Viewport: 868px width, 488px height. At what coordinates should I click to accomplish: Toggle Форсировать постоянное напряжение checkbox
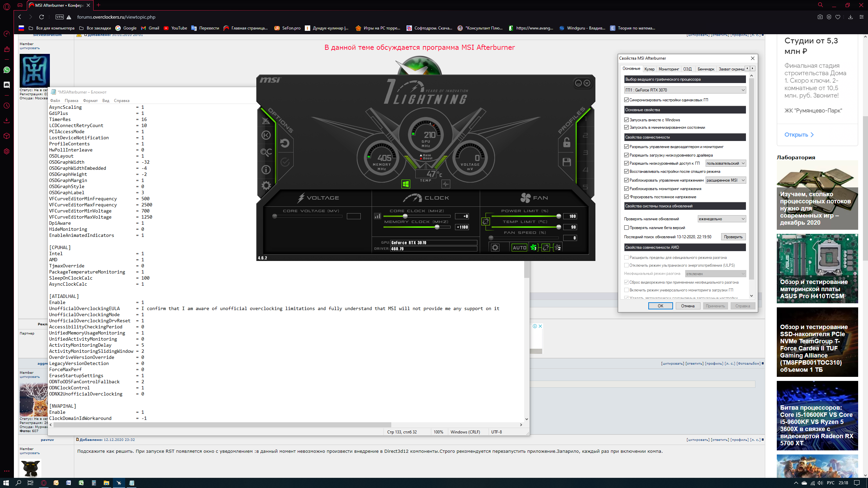(x=627, y=197)
